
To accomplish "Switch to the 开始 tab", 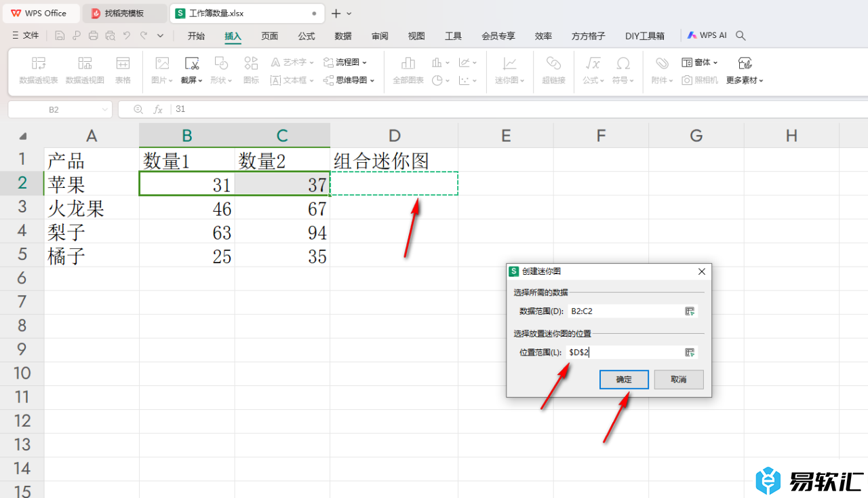I will [x=196, y=36].
